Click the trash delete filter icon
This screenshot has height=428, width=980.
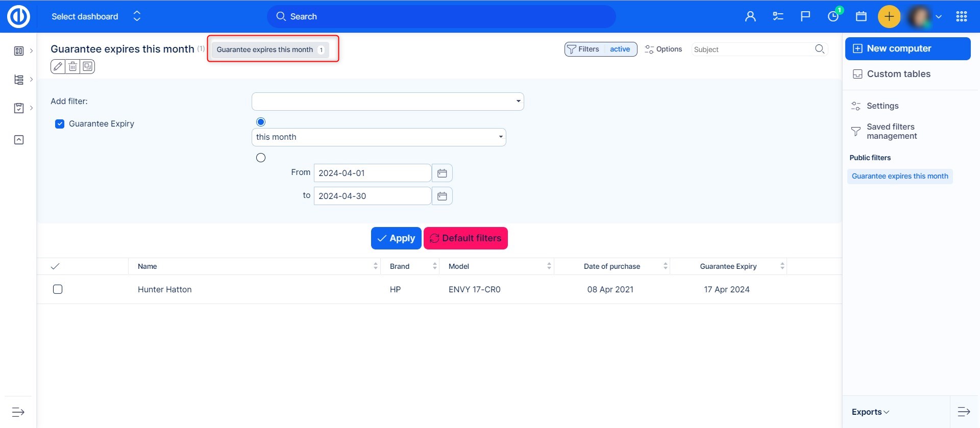(73, 66)
